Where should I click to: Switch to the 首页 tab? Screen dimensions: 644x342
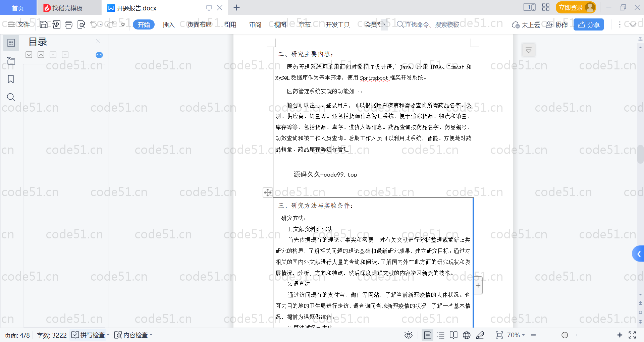pos(18,8)
